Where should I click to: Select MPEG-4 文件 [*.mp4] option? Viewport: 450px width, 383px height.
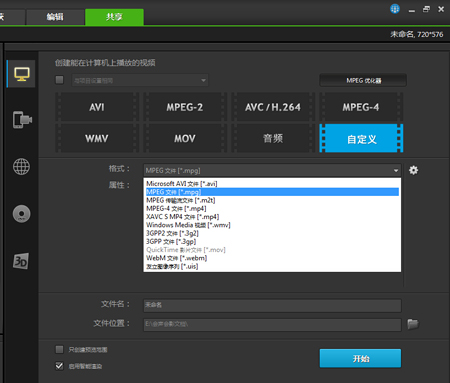[272, 209]
